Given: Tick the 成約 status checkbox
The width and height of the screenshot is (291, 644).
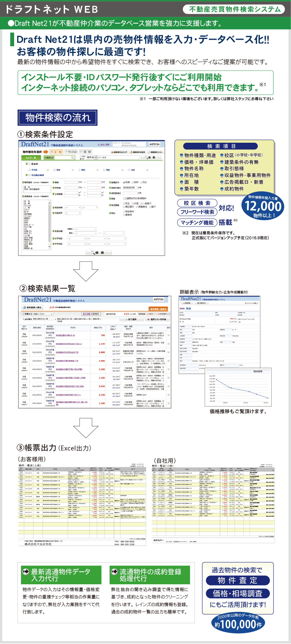Looking at the screenshot, I should pyautogui.click(x=133, y=182).
